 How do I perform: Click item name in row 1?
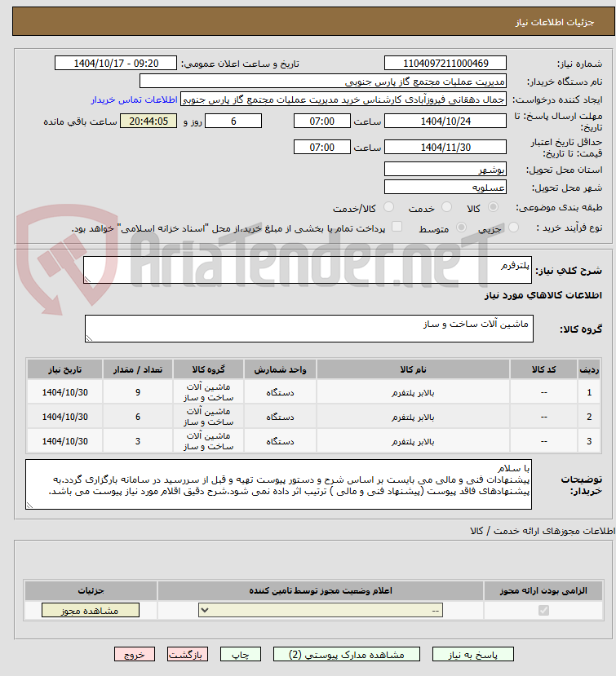(414, 392)
